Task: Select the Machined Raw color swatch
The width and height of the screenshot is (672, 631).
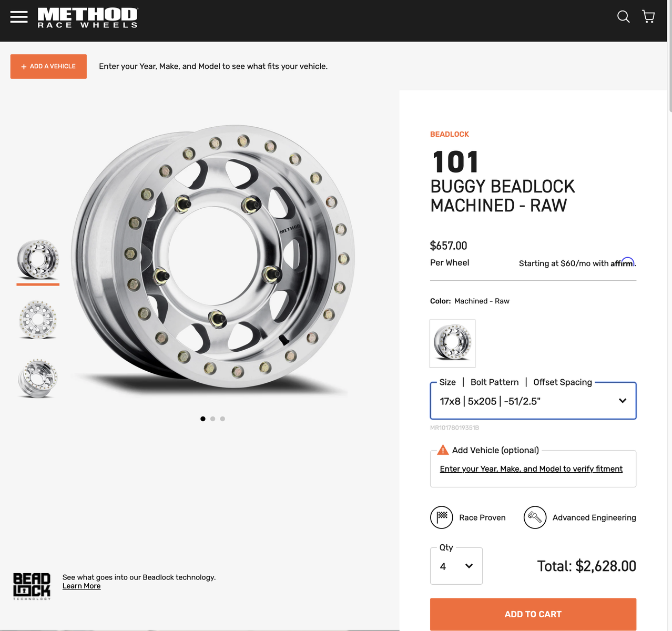Action: point(453,343)
